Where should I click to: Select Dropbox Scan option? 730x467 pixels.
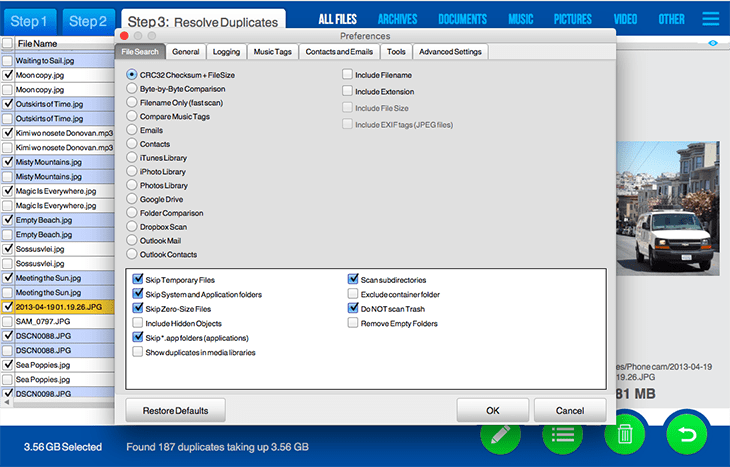point(132,226)
